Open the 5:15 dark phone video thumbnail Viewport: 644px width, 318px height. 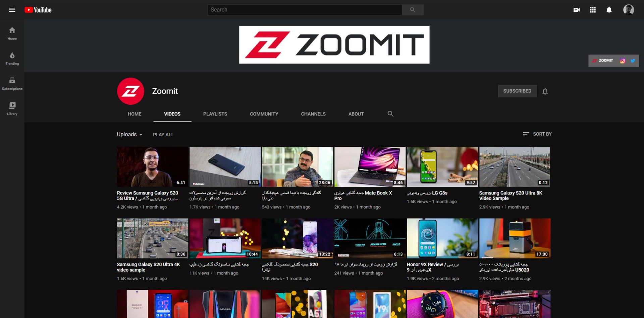(x=225, y=167)
